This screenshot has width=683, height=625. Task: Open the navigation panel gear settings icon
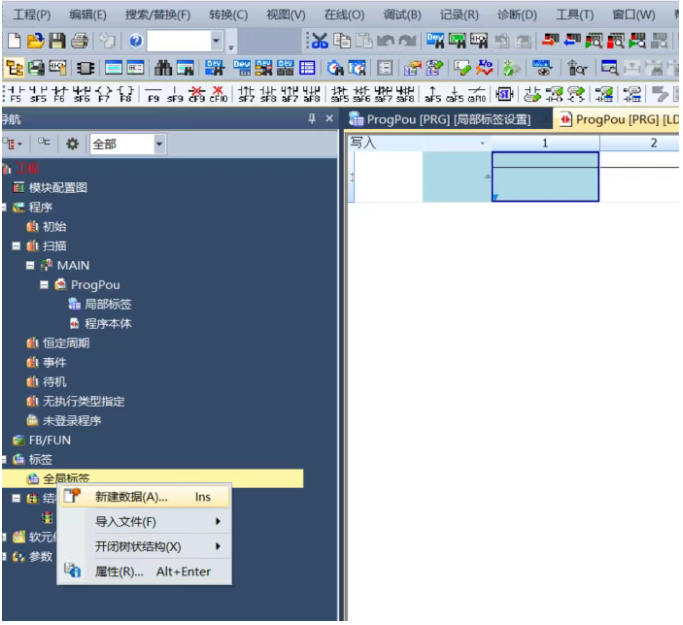tap(72, 144)
